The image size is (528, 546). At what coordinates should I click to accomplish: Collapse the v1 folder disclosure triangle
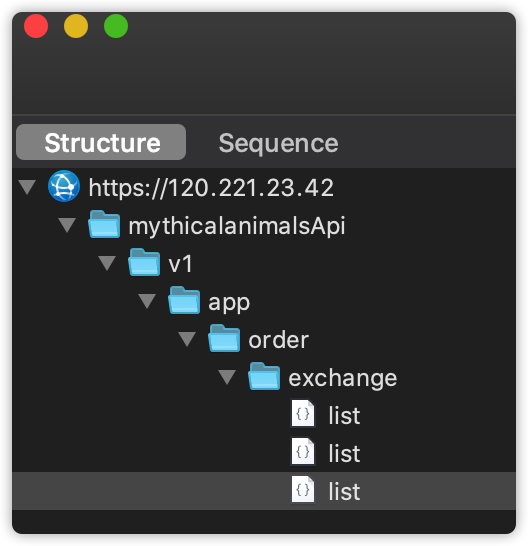click(107, 263)
